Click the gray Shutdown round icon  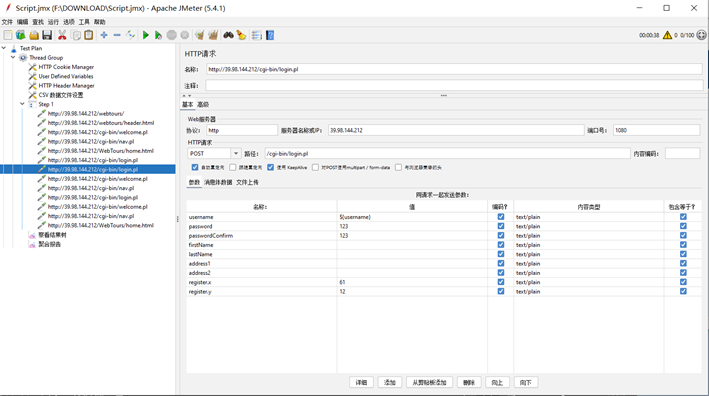tap(184, 35)
